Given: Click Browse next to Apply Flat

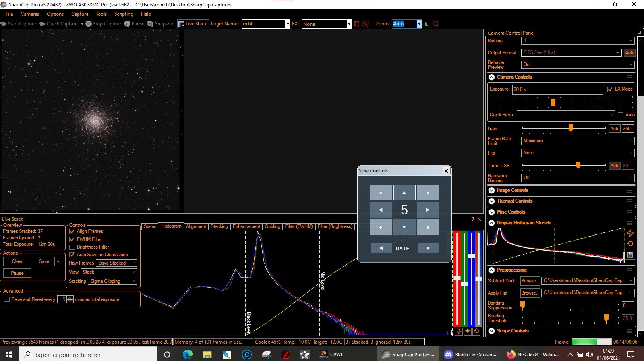Looking at the screenshot, I should pyautogui.click(x=529, y=293).
